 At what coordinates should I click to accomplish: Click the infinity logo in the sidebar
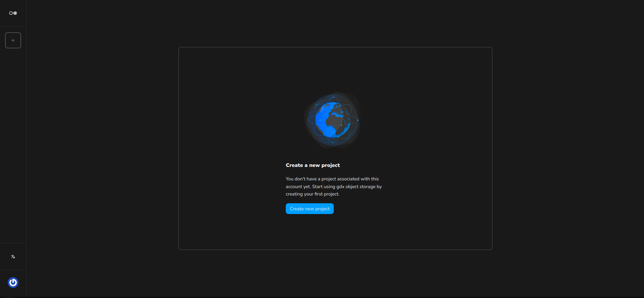tap(13, 13)
